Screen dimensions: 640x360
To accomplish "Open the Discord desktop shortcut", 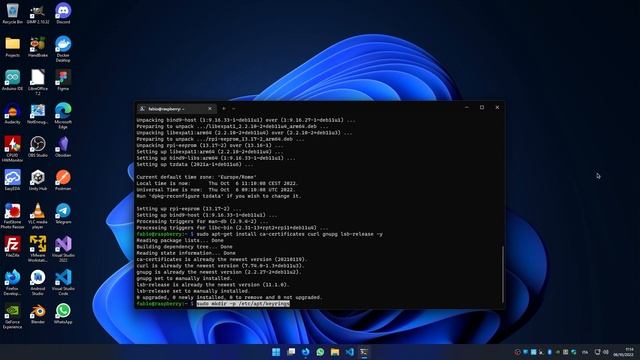I will coord(63,13).
